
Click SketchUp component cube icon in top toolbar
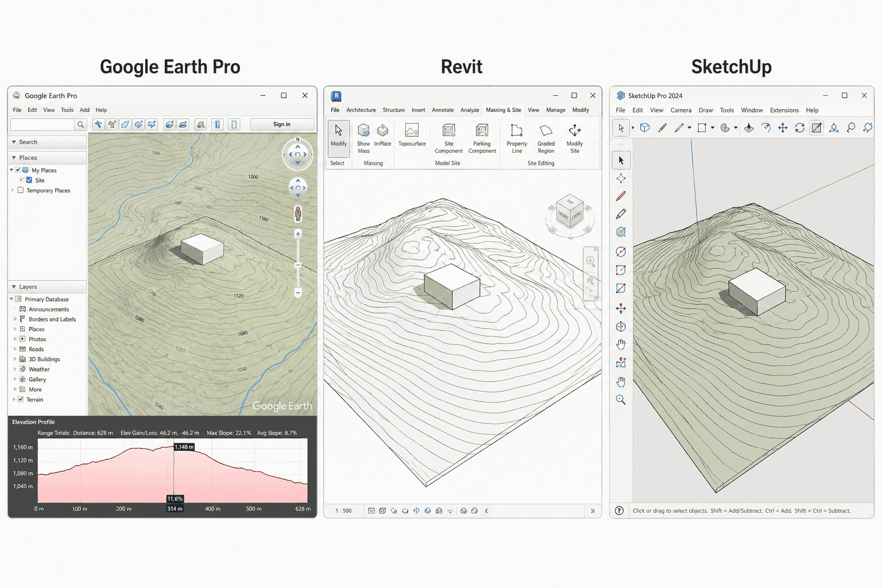pyautogui.click(x=645, y=128)
